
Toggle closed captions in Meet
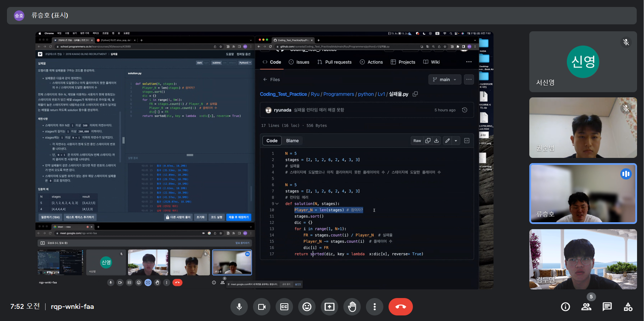point(284,306)
